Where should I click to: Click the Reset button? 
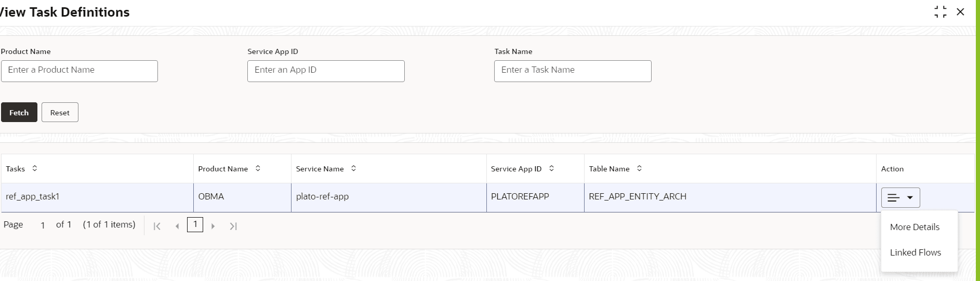60,112
